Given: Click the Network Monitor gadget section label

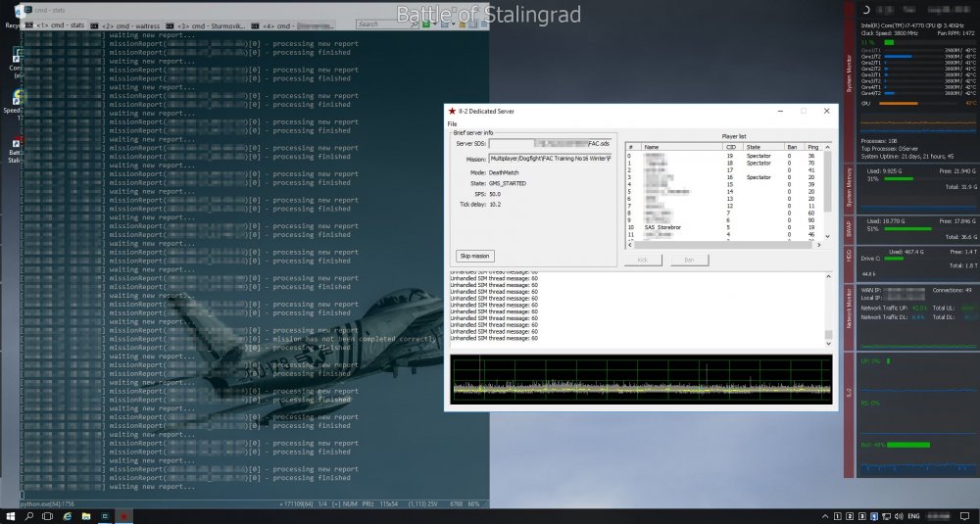Looking at the screenshot, I should [x=849, y=308].
